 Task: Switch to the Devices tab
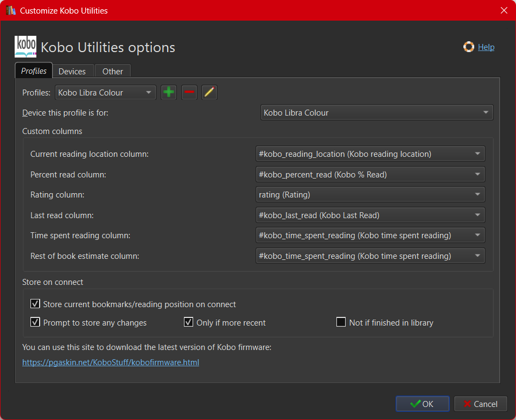72,71
